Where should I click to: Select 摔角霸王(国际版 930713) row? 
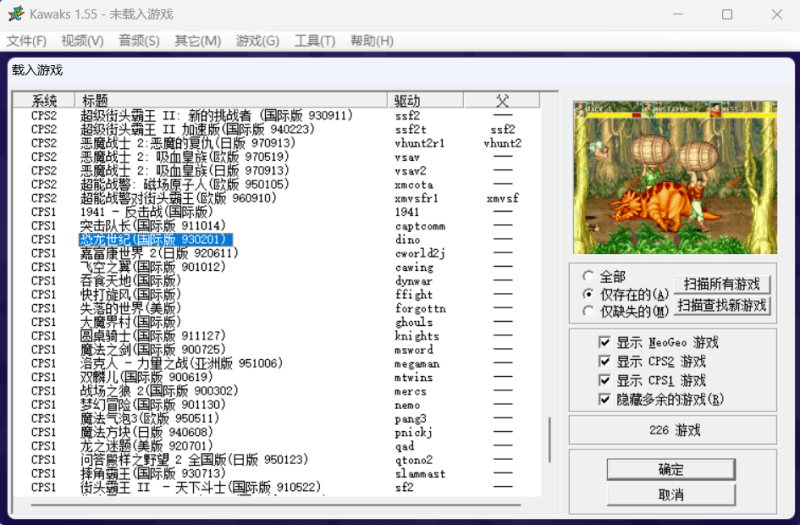(276, 473)
